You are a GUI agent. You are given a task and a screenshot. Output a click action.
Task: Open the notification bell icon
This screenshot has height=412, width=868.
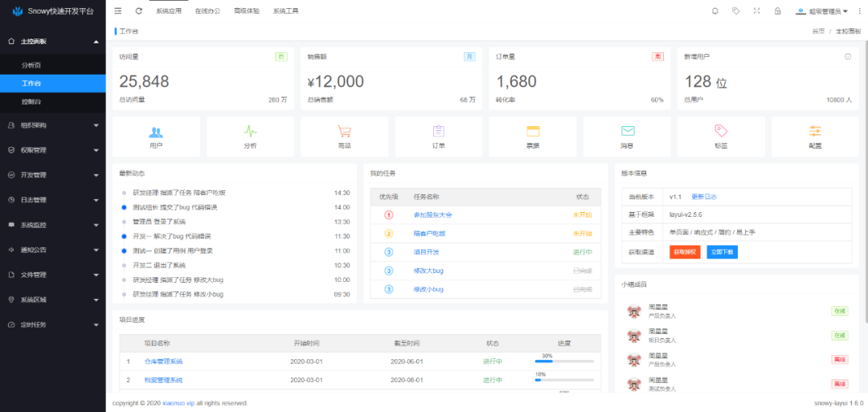click(715, 11)
